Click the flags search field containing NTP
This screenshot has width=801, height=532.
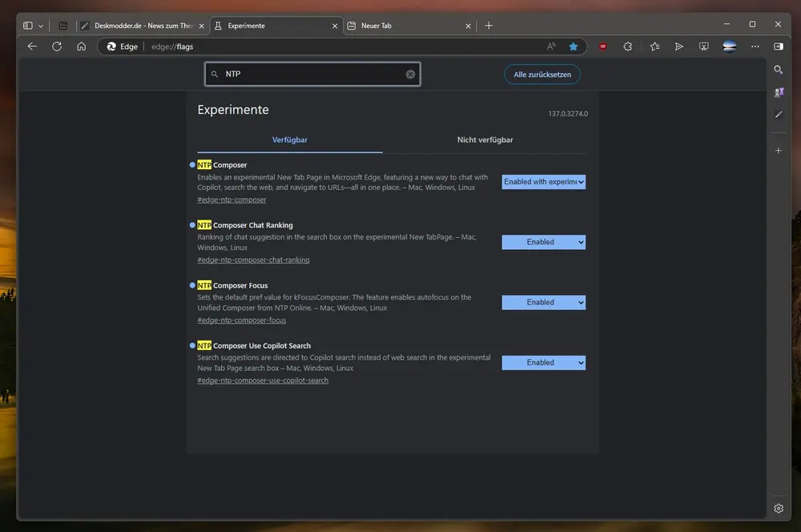pos(312,74)
